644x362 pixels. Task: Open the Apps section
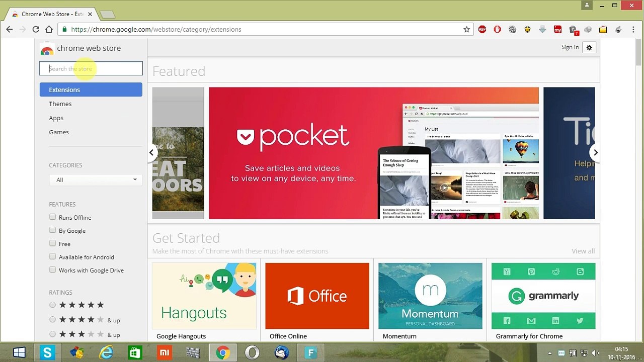56,118
